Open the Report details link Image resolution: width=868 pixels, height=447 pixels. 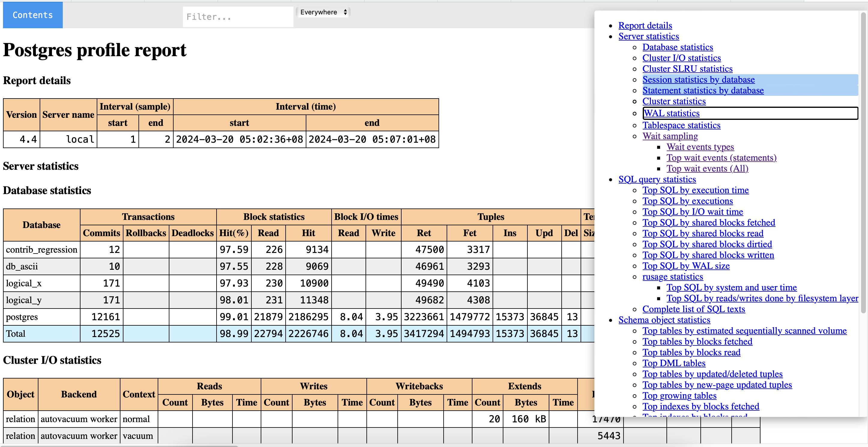[645, 26]
